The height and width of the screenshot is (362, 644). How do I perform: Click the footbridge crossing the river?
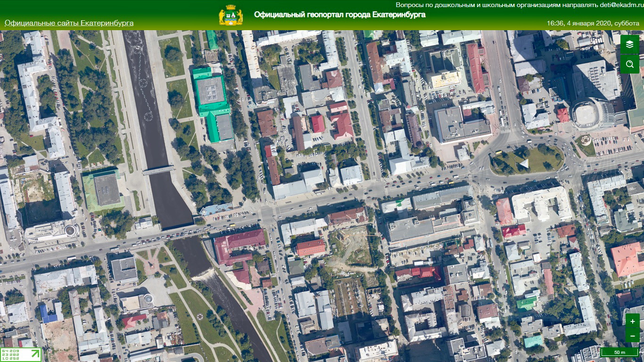click(x=158, y=170)
